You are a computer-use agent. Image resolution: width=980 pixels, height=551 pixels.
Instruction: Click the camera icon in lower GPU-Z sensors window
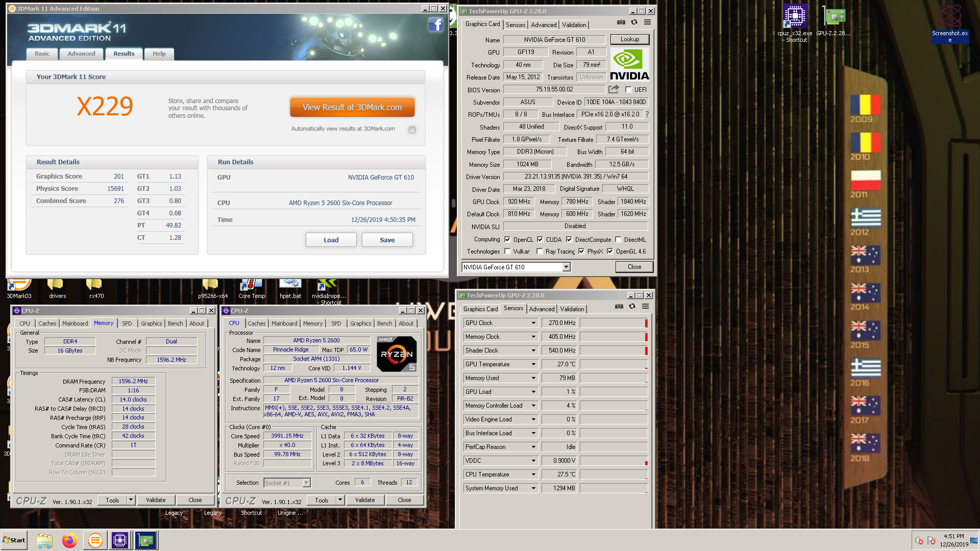click(x=619, y=306)
